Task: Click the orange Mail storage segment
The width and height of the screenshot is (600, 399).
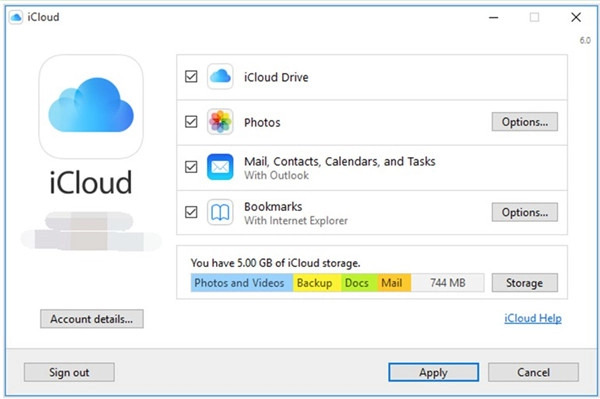Action: point(395,283)
